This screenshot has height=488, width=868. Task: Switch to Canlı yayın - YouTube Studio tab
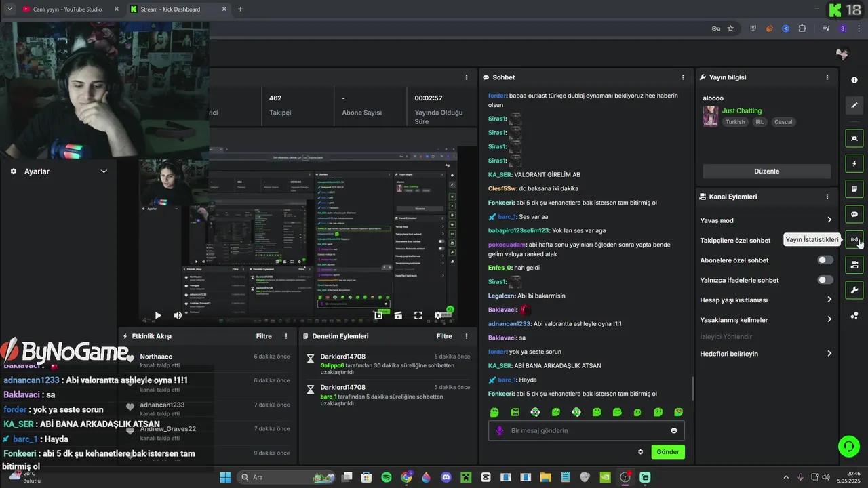68,9
